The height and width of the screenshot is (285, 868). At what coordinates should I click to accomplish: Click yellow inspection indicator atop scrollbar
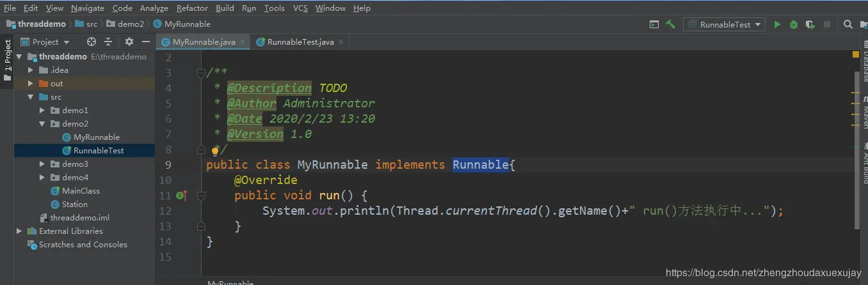(856, 56)
